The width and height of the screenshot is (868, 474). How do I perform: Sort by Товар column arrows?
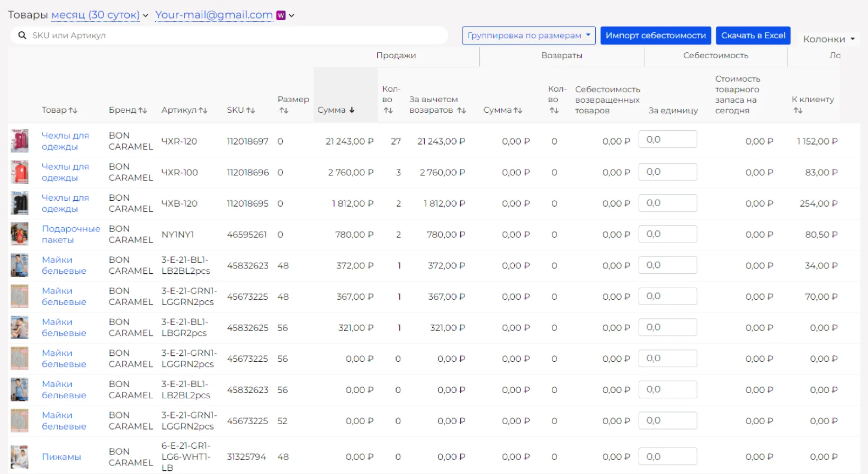[x=73, y=110]
